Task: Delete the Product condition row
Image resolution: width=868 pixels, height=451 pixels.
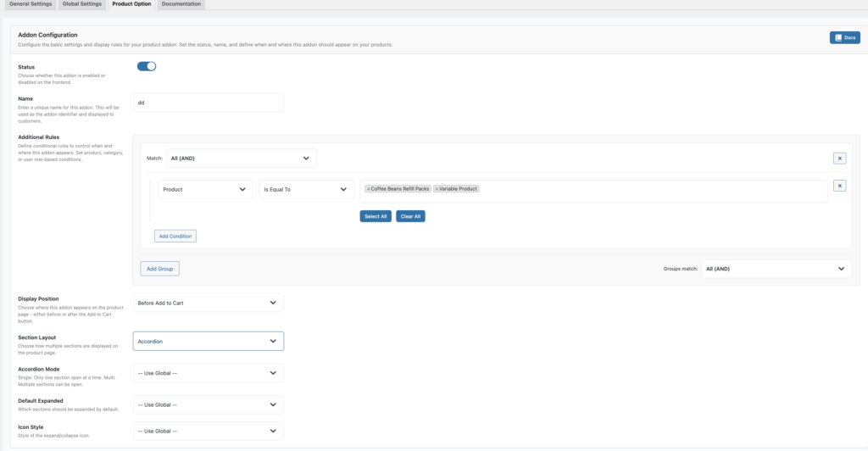Action: (x=839, y=186)
